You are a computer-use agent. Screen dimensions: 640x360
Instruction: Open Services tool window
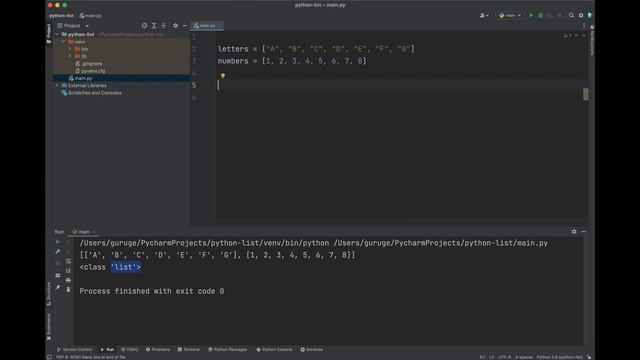click(312, 350)
